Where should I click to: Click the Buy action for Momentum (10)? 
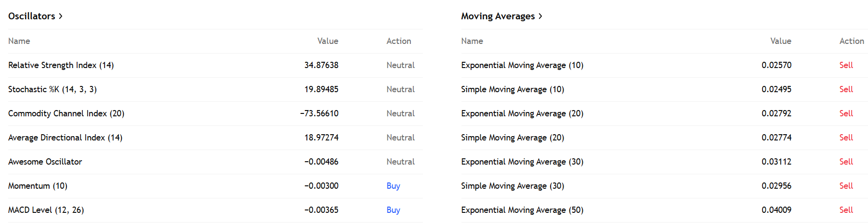[x=393, y=186]
